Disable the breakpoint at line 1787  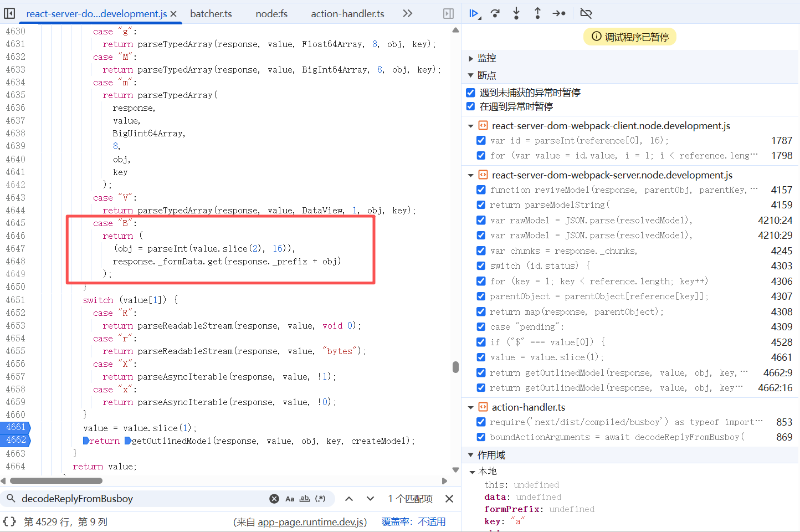click(x=481, y=141)
